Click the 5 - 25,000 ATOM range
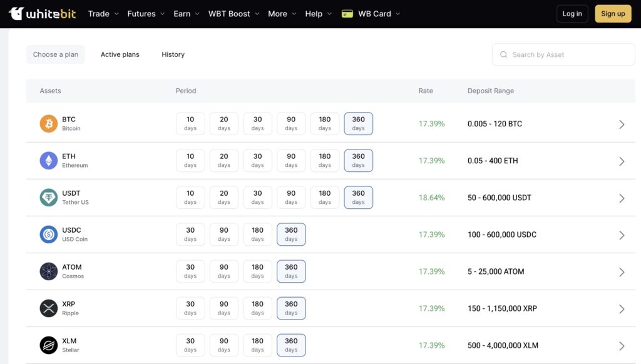The width and height of the screenshot is (641, 364). click(496, 271)
